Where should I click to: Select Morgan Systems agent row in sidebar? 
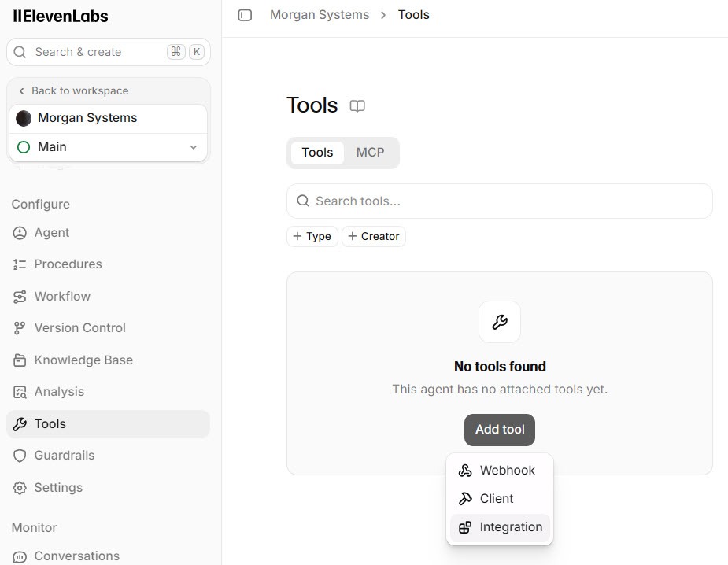[108, 118]
